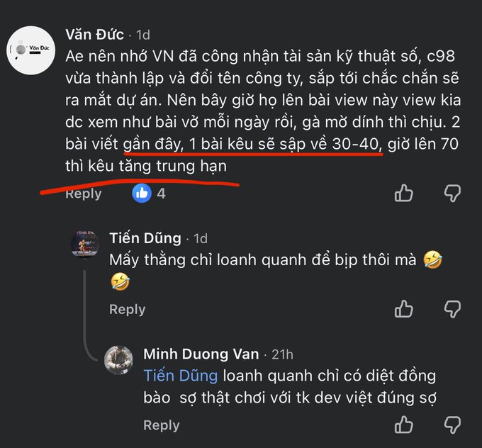Click the 1d timestamp beside Văn Đức

[142, 35]
